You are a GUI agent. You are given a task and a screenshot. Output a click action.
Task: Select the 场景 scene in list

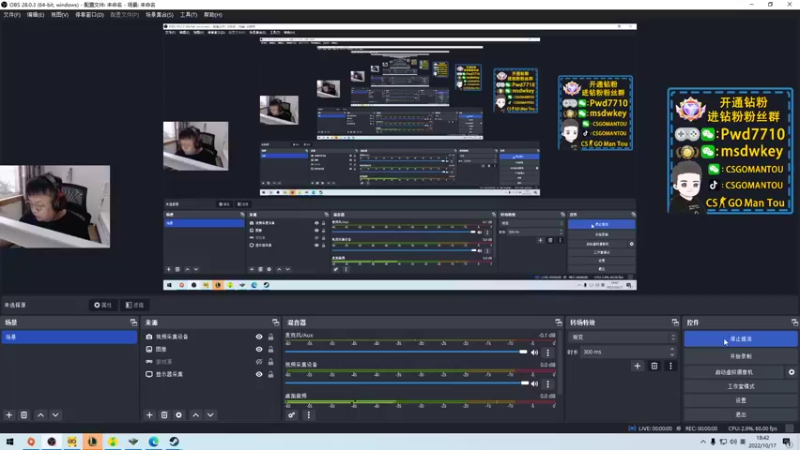pyautogui.click(x=69, y=337)
